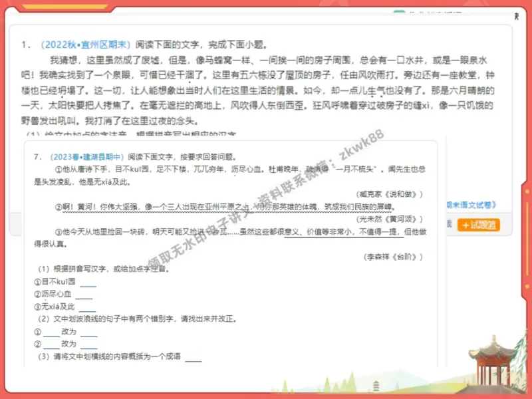Click the text 得很认真。
This screenshot has height=399, width=532.
tap(51, 244)
